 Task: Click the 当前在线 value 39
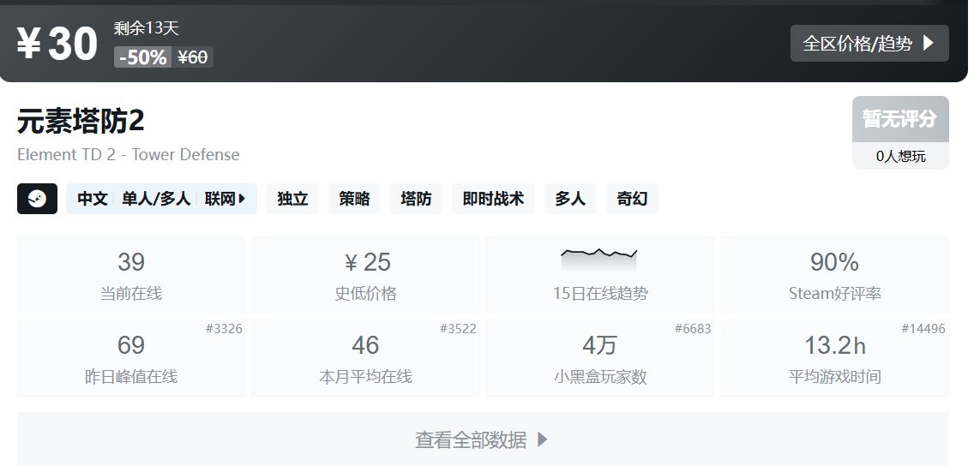click(x=131, y=262)
